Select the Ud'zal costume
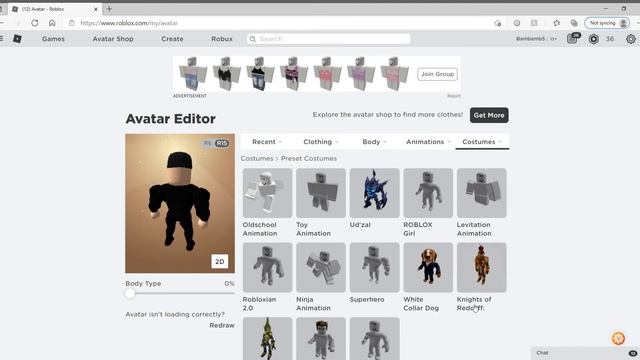This screenshot has width=640, height=360. (x=374, y=193)
